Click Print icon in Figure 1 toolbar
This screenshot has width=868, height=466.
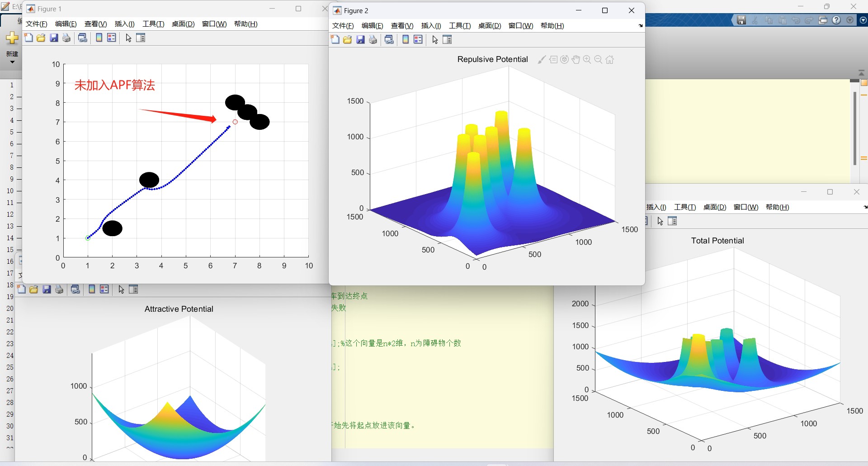(66, 38)
